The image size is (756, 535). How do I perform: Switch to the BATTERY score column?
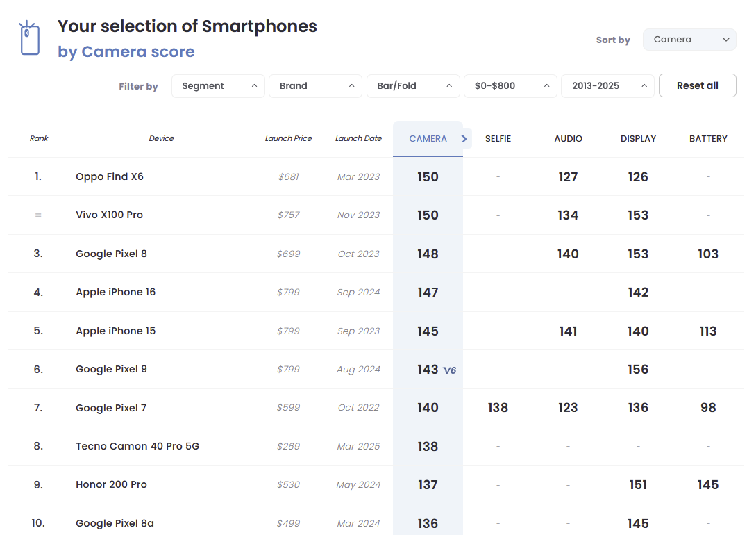click(x=708, y=139)
